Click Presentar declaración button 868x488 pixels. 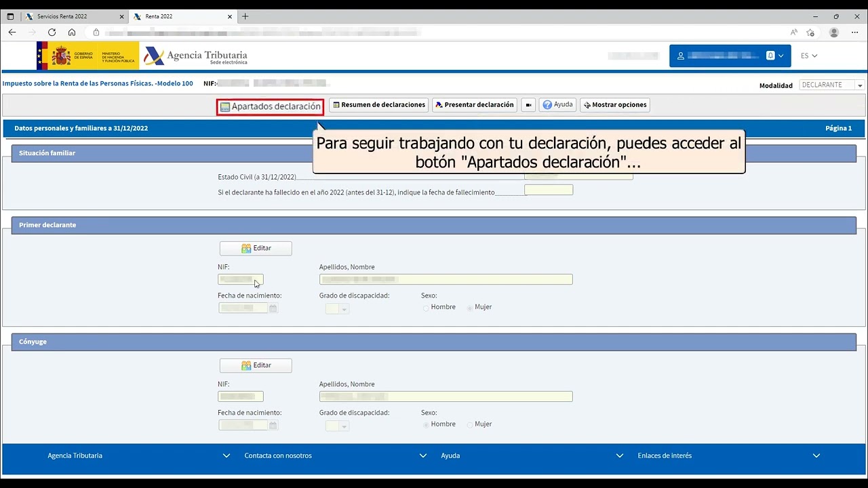[x=474, y=105]
